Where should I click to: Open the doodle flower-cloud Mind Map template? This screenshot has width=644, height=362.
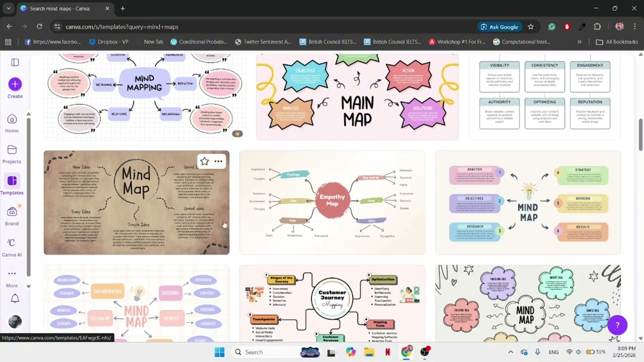tap(528, 304)
